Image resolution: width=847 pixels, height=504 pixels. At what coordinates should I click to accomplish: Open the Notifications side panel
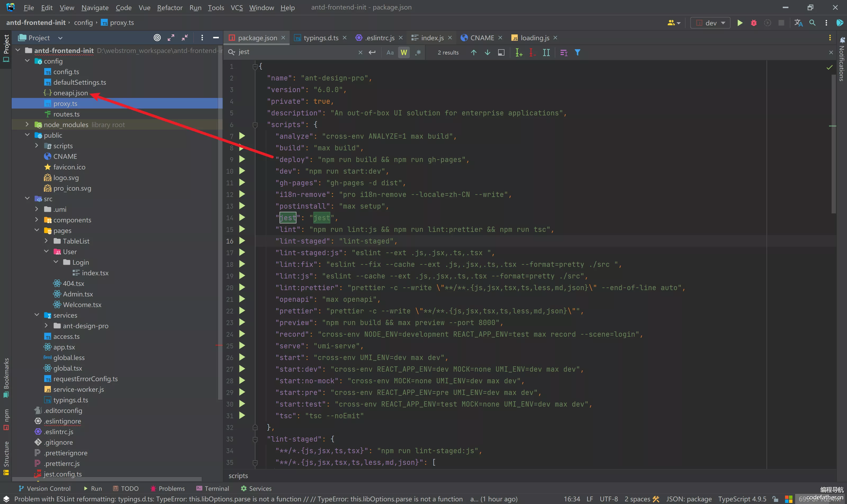[x=841, y=58]
